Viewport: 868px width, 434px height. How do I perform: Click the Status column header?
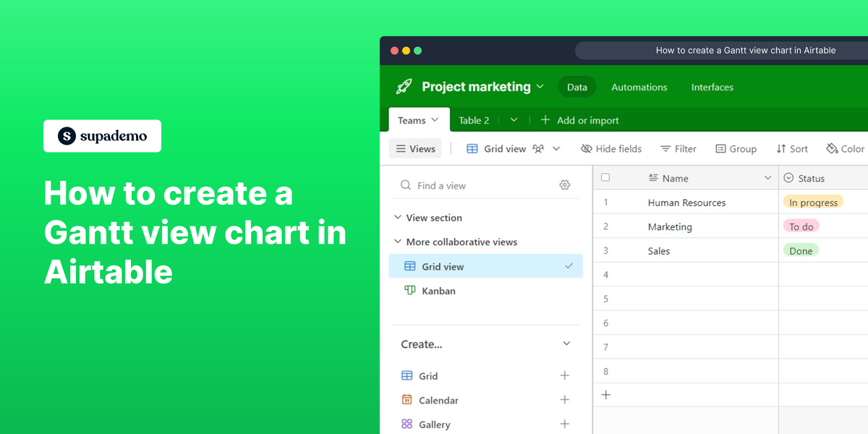tap(823, 178)
